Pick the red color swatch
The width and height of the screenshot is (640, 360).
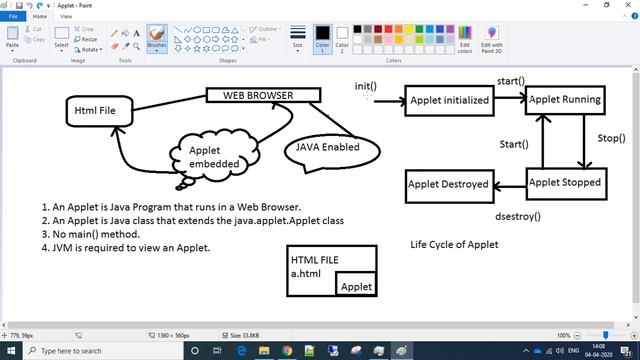pyautogui.click(x=388, y=29)
